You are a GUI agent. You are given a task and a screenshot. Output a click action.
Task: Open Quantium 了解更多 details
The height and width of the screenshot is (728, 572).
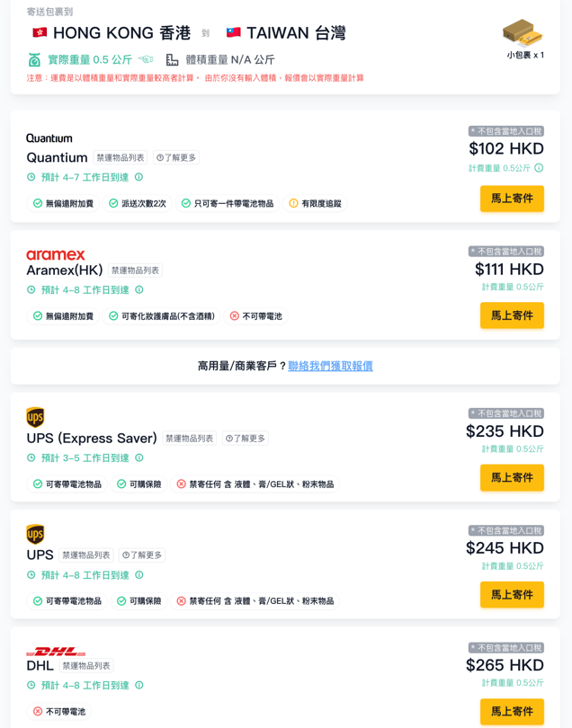pyautogui.click(x=176, y=158)
